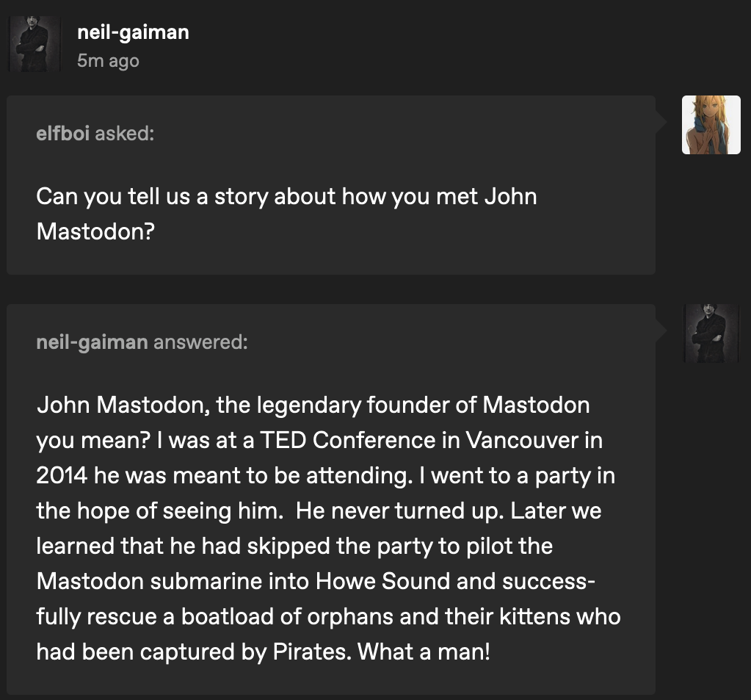
Task: Click "Mastodon?" at the end of the question
Action: 95,231
